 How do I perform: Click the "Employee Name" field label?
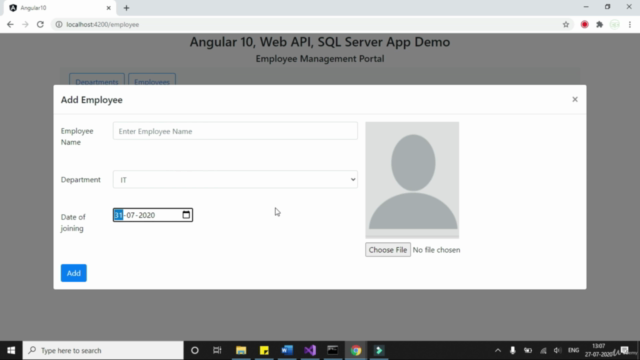(77, 136)
